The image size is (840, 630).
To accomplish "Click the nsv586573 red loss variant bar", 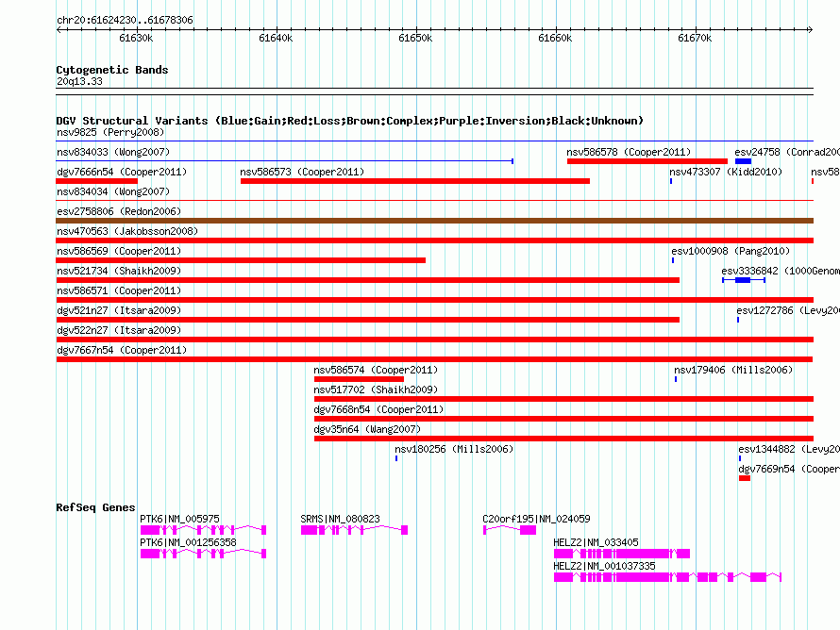I will [x=414, y=181].
